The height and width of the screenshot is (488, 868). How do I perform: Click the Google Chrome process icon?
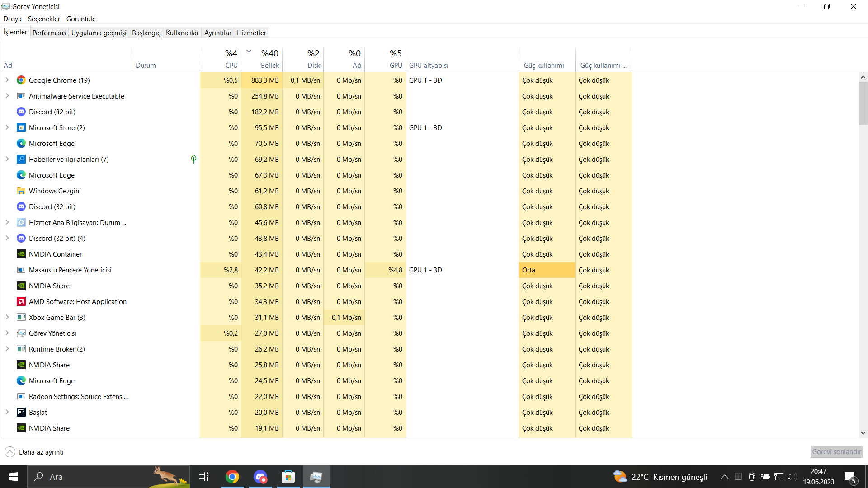[21, 80]
